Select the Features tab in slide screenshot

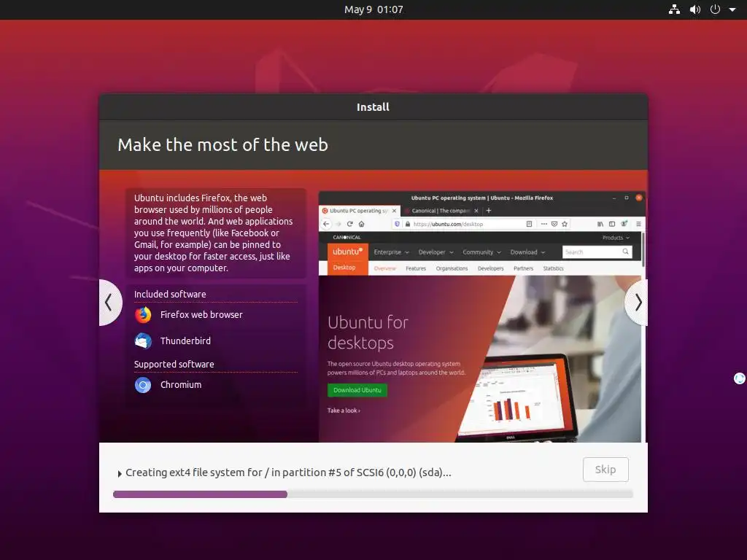point(416,268)
